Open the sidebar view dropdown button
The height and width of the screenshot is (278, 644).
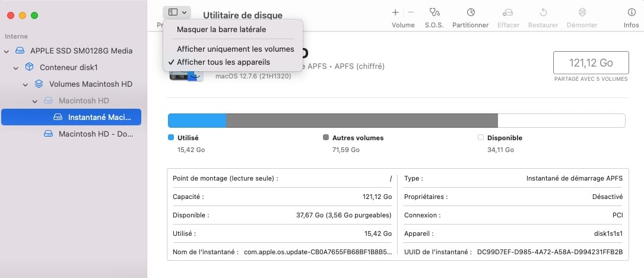point(177,12)
